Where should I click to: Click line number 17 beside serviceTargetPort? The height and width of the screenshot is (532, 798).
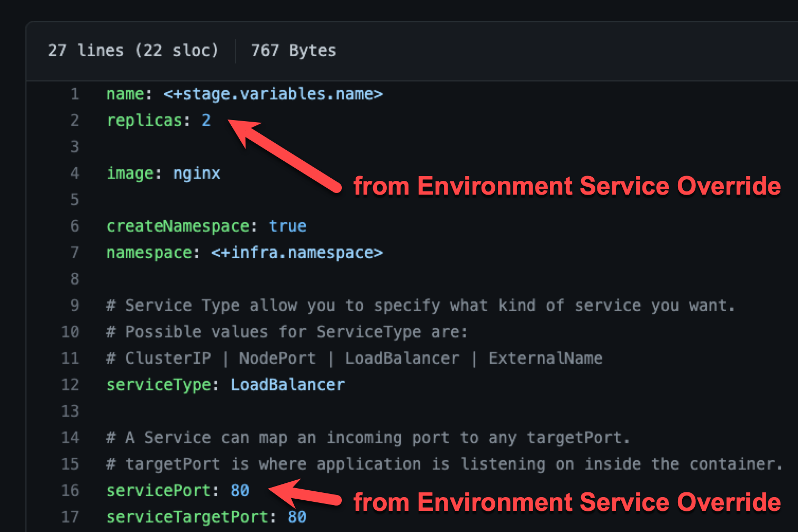coord(70,517)
